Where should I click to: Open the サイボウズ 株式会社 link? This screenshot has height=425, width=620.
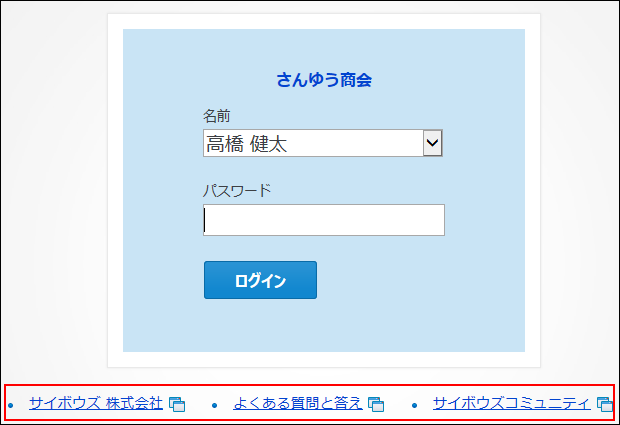96,403
